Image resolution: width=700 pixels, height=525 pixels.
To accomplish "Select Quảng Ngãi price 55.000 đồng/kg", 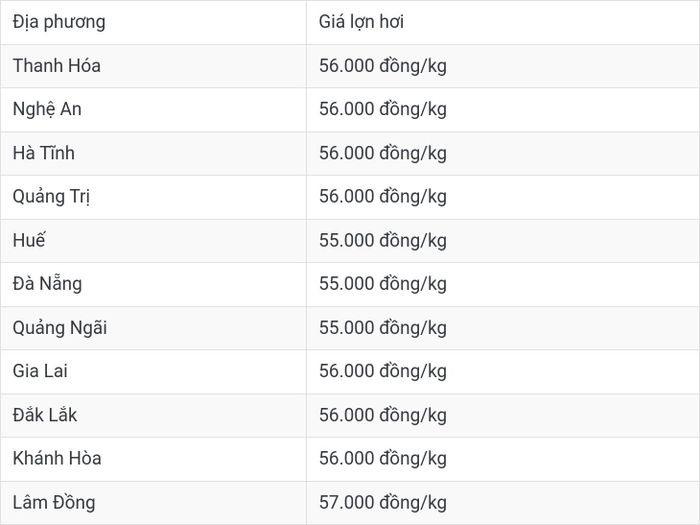I will coord(383,328).
